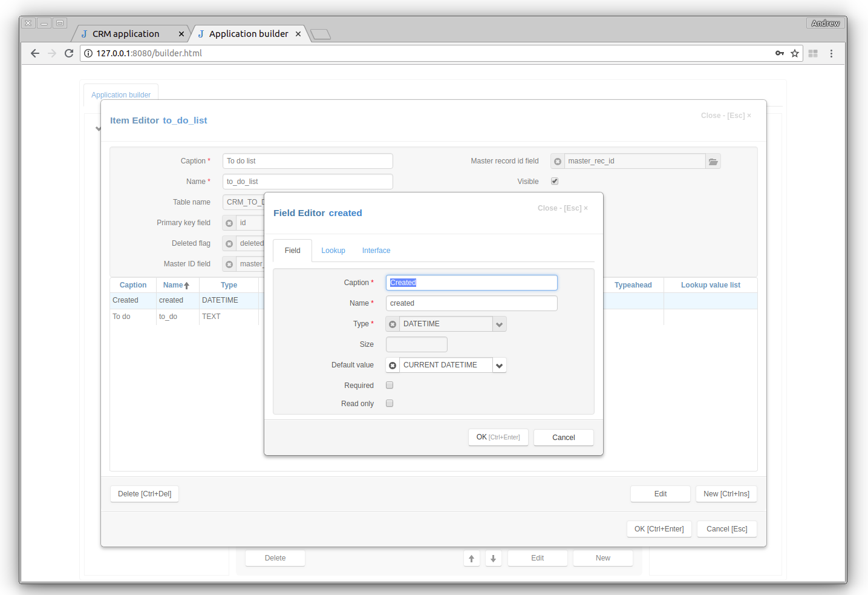Open a new browser tab
Screen dimensions: 868x595
[x=321, y=35]
